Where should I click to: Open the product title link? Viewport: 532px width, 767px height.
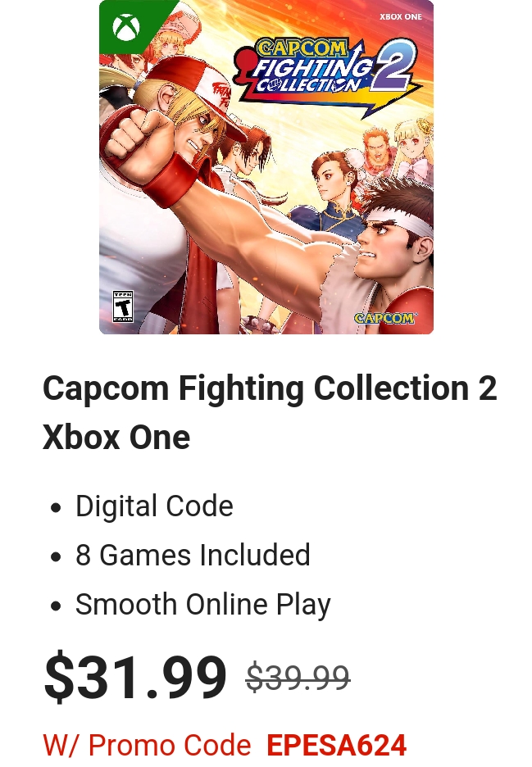pyautogui.click(x=271, y=412)
